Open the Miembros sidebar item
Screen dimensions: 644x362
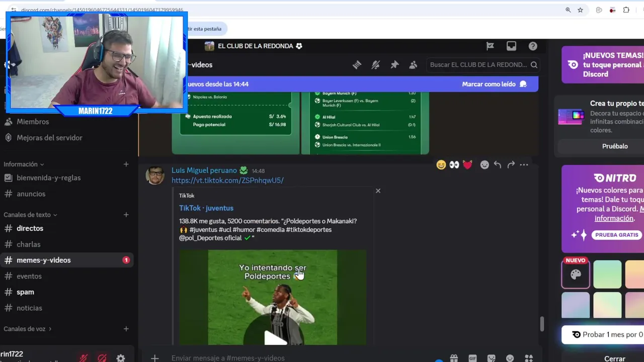33,122
